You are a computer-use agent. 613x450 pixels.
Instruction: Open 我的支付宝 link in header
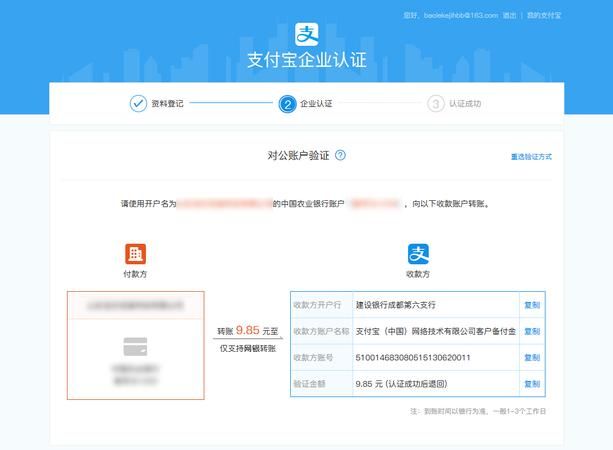coord(544,15)
